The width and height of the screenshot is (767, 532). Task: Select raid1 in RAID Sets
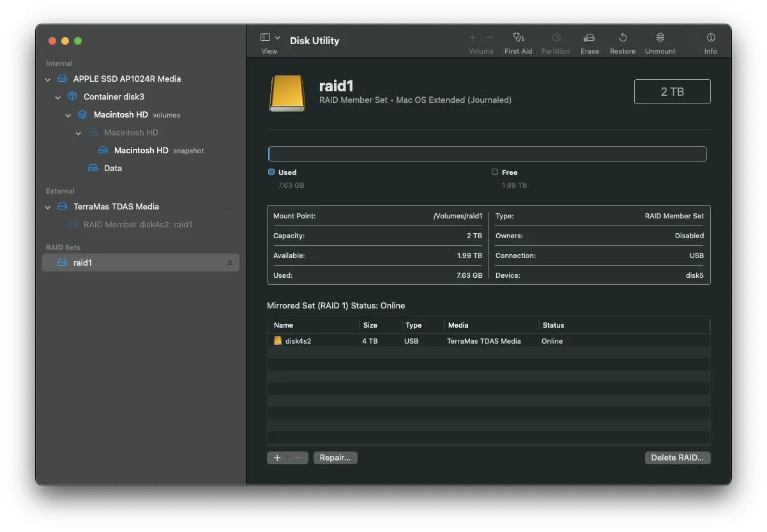click(140, 262)
